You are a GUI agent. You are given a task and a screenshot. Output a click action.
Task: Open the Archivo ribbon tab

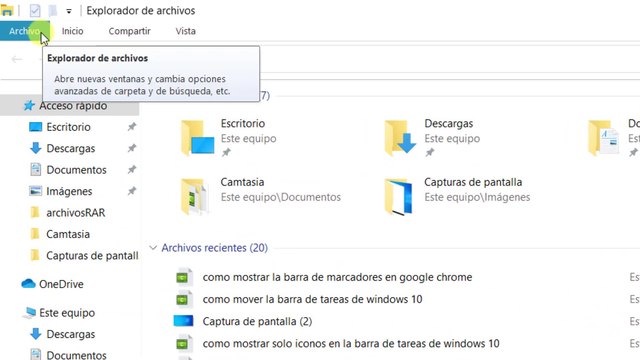(x=25, y=31)
